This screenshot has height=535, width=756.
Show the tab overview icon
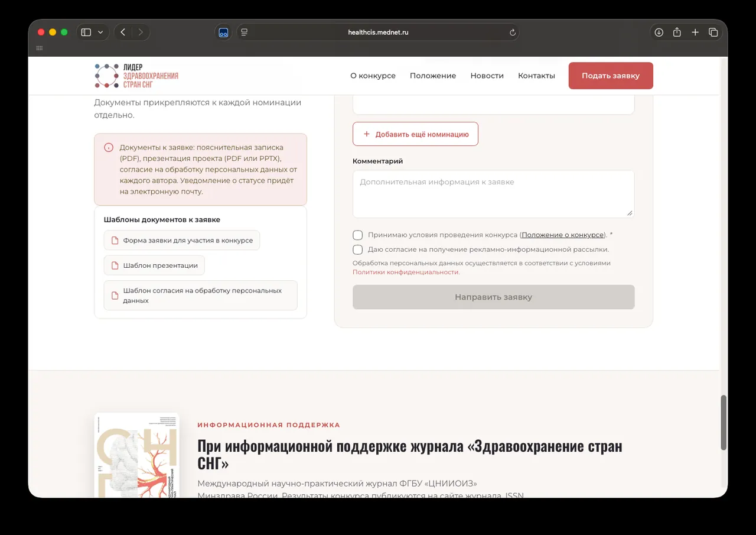coord(713,32)
